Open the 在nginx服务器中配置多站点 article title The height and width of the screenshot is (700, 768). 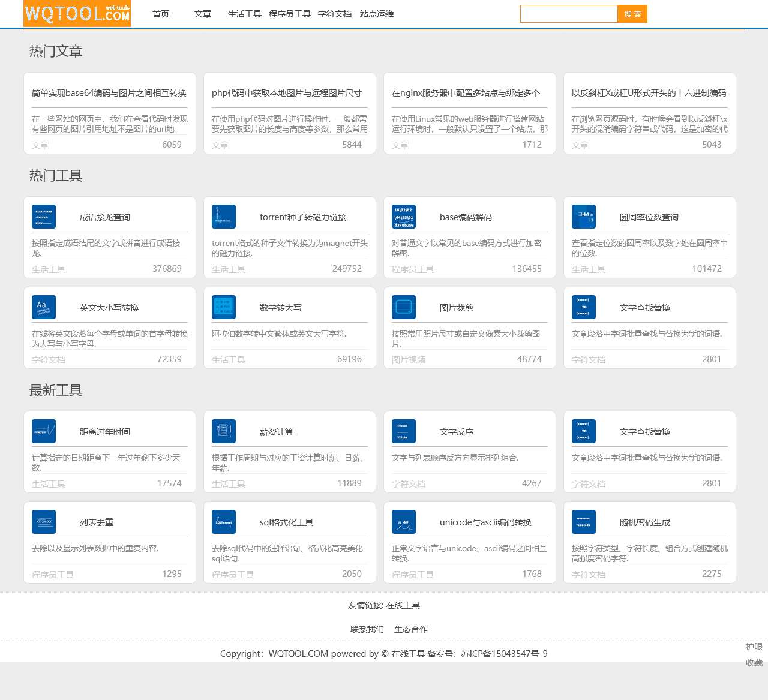pyautogui.click(x=466, y=93)
